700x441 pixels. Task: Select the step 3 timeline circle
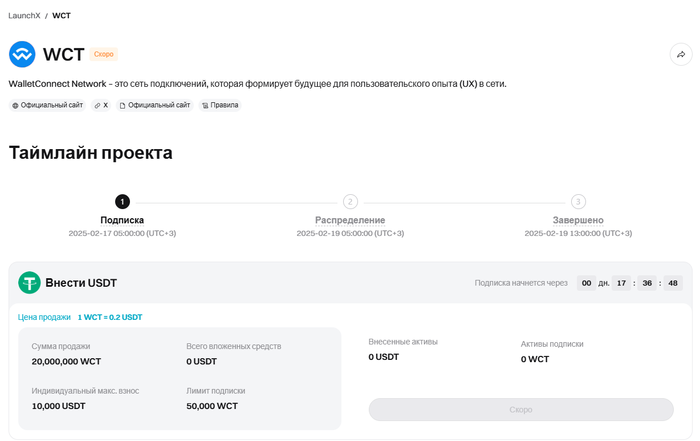578,201
